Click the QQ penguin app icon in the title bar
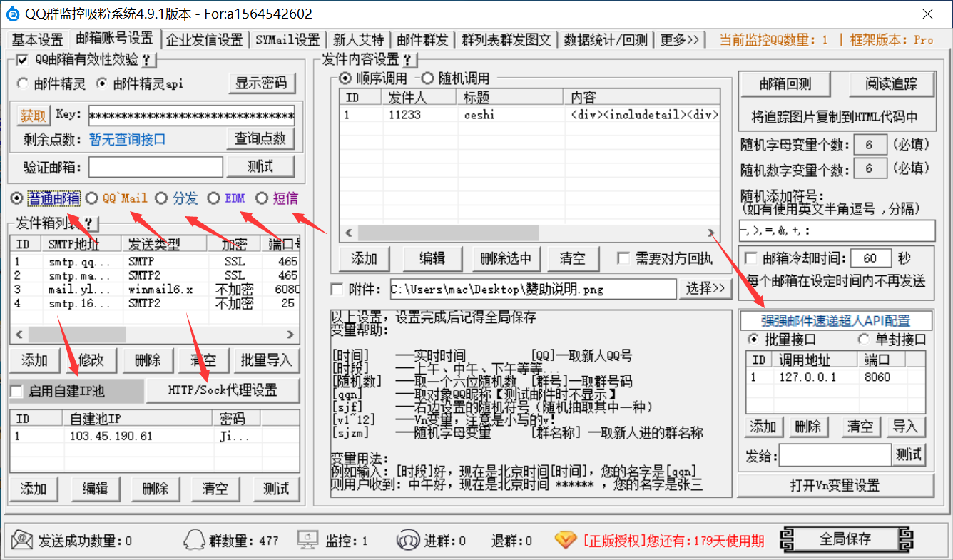Image resolution: width=953 pixels, height=560 pixels. pos(13,14)
